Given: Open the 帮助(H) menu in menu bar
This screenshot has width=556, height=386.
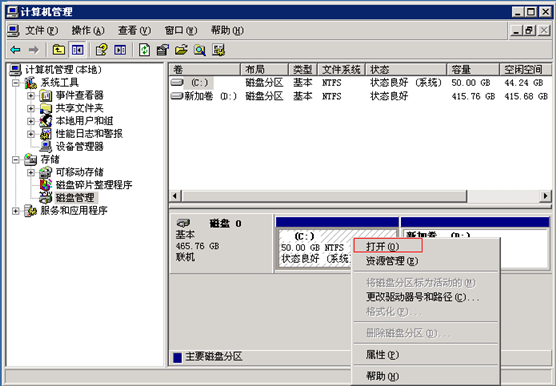Looking at the screenshot, I should pos(227,31).
